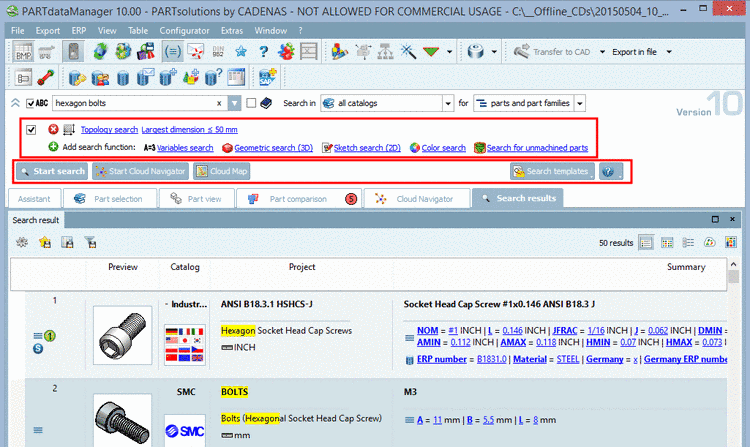750x447 pixels.
Task: Click the database with envelope icon
Action: 145,77
